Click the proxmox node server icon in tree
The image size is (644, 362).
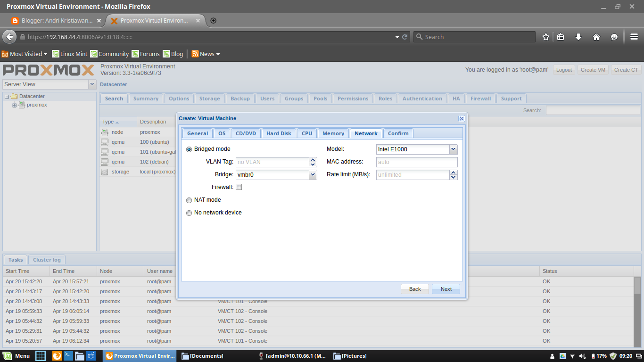[22, 105]
